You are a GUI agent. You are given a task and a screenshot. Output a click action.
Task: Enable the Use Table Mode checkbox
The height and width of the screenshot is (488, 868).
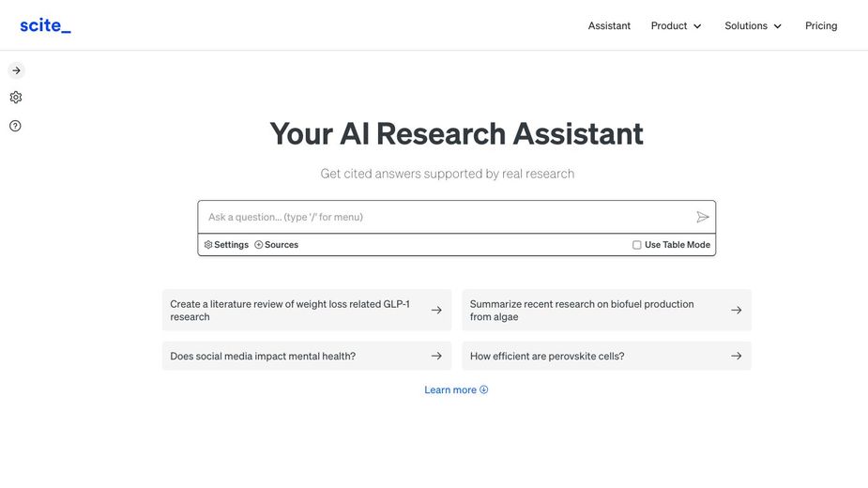coord(637,245)
